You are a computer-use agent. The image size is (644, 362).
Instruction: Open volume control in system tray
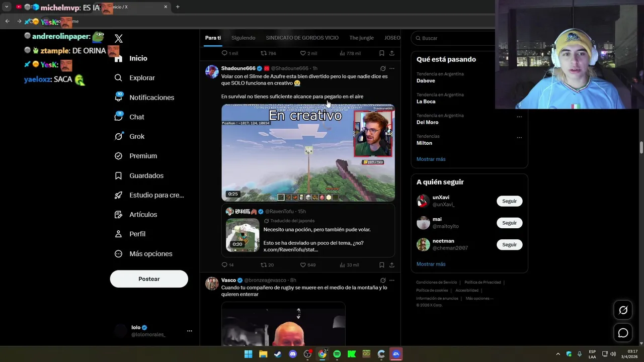[x=613, y=354]
